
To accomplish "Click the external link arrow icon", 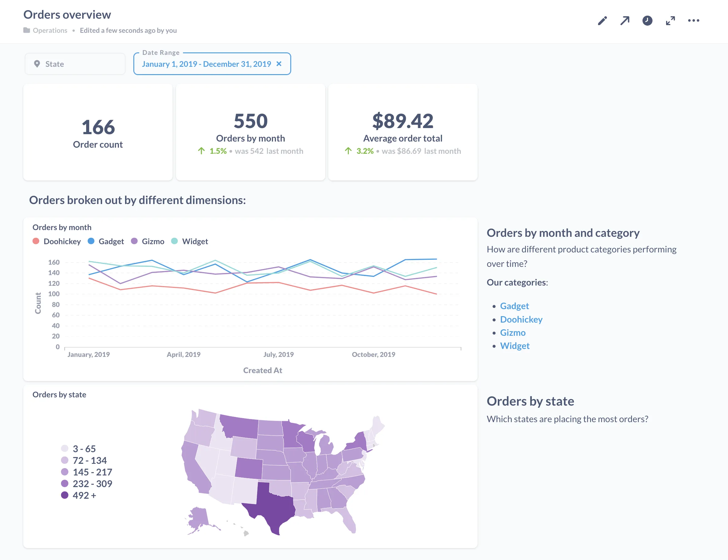I will 624,21.
